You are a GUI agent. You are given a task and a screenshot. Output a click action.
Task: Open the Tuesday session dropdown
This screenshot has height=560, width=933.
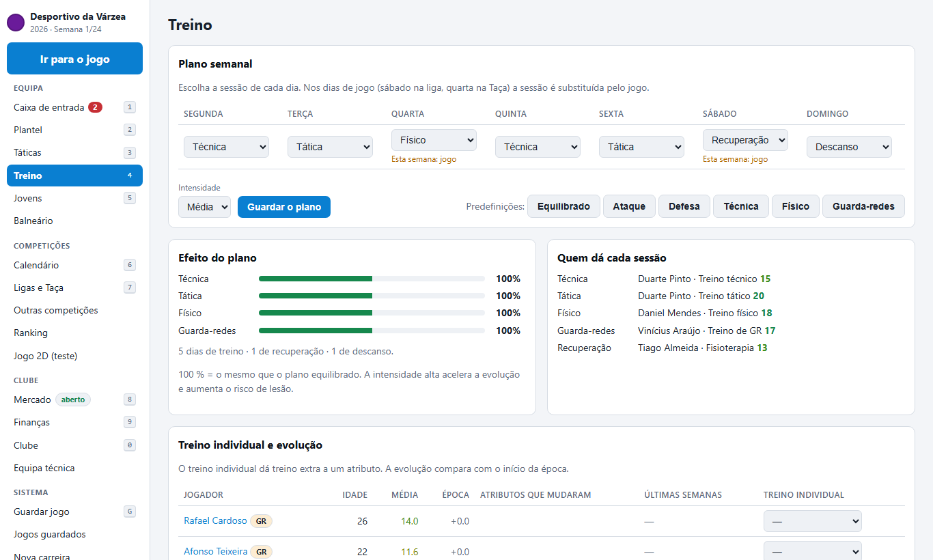[x=330, y=147]
